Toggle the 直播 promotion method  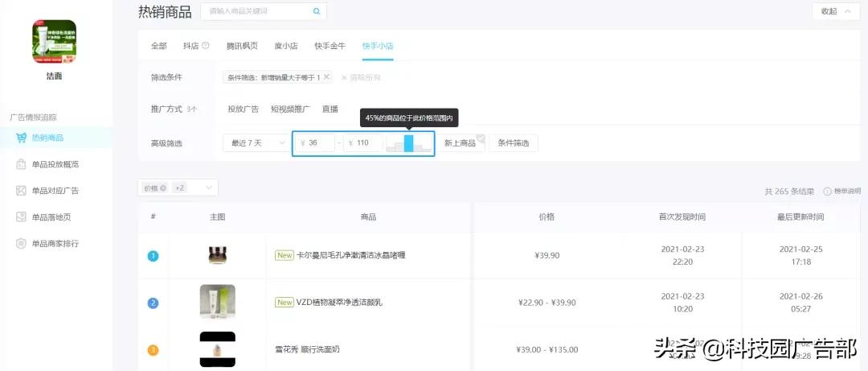(330, 109)
